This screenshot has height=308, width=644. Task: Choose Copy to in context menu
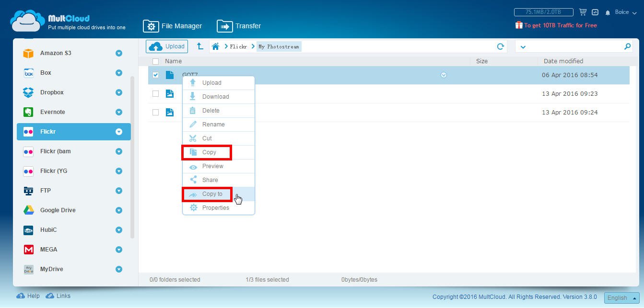[x=219, y=194]
